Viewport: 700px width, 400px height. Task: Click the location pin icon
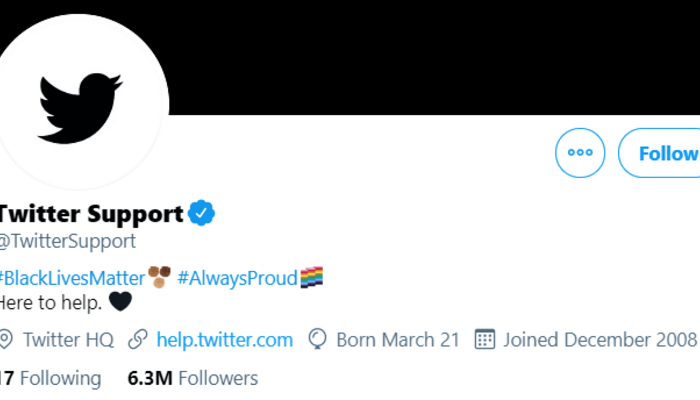coord(6,339)
